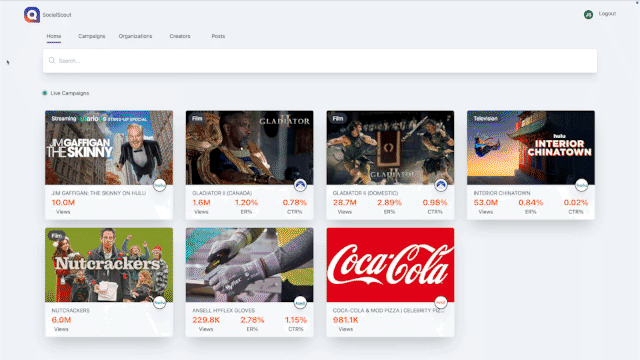640x360 pixels.
Task: Click the 2.89% ER value
Action: coord(389,202)
